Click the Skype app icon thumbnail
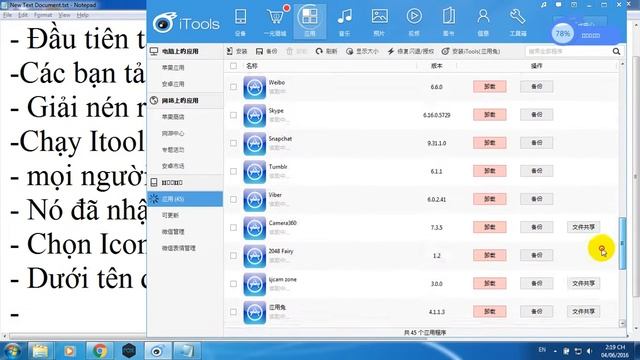640x360 pixels. coord(255,116)
